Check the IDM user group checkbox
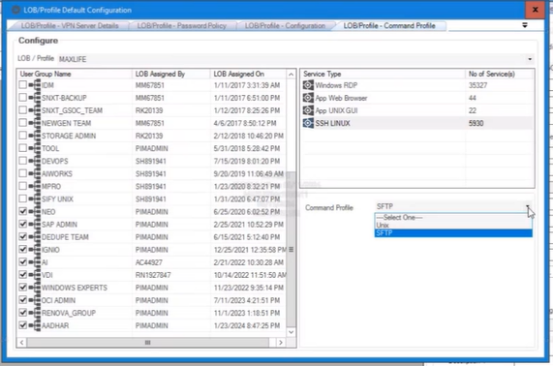The width and height of the screenshot is (554, 367). pyautogui.click(x=23, y=85)
